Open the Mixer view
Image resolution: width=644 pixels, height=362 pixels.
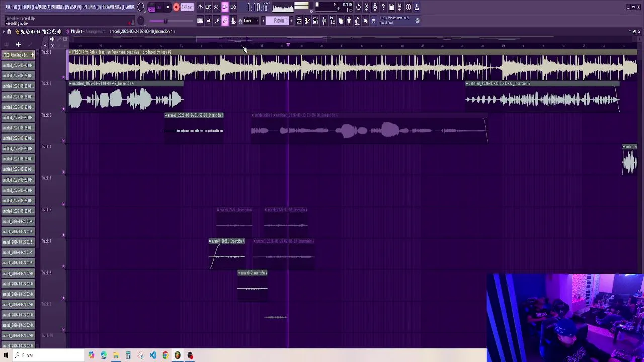tap(324, 21)
